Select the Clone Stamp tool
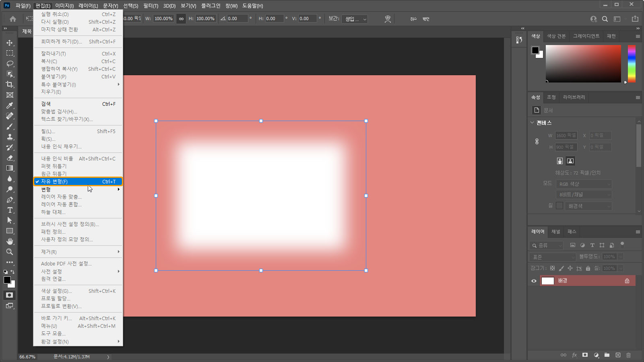Viewport: 644px width, 362px height. tap(10, 137)
